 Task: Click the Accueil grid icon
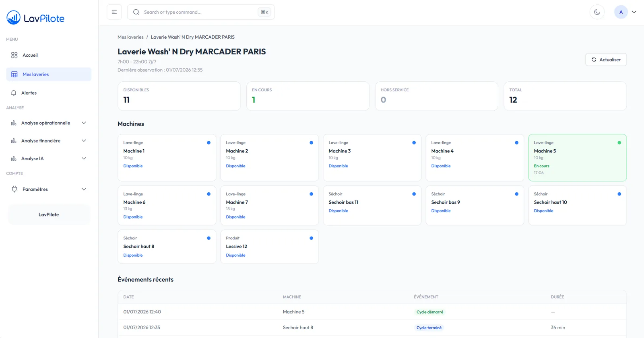[14, 55]
